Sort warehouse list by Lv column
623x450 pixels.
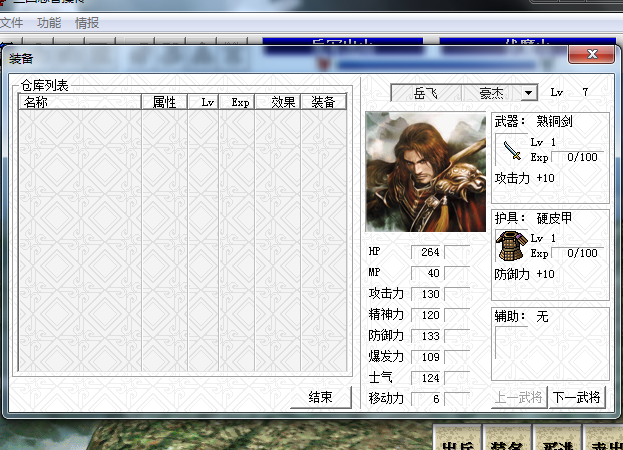point(203,102)
